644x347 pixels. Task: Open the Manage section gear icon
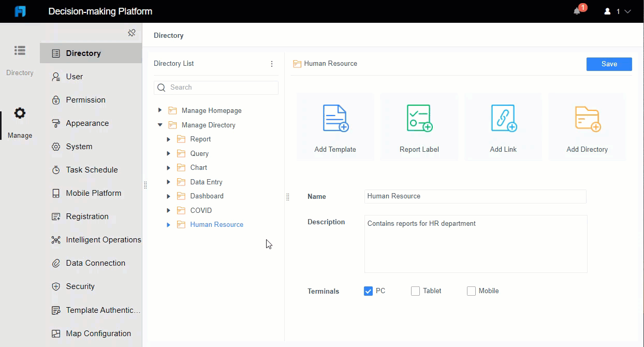click(20, 113)
